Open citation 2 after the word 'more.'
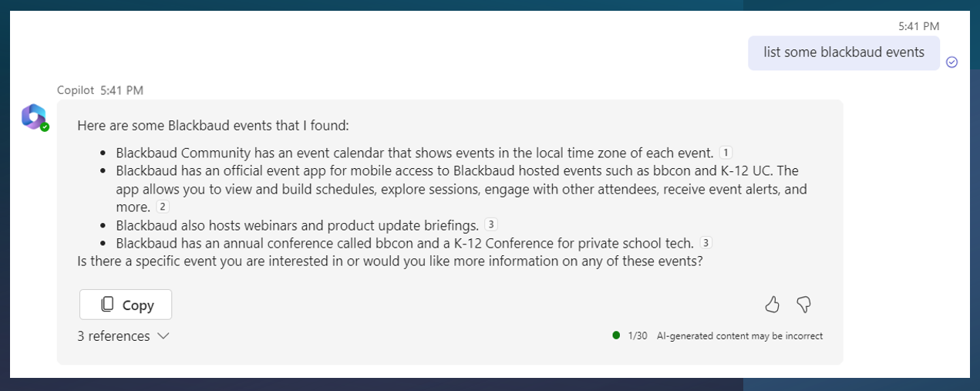The width and height of the screenshot is (980, 391). tap(162, 206)
